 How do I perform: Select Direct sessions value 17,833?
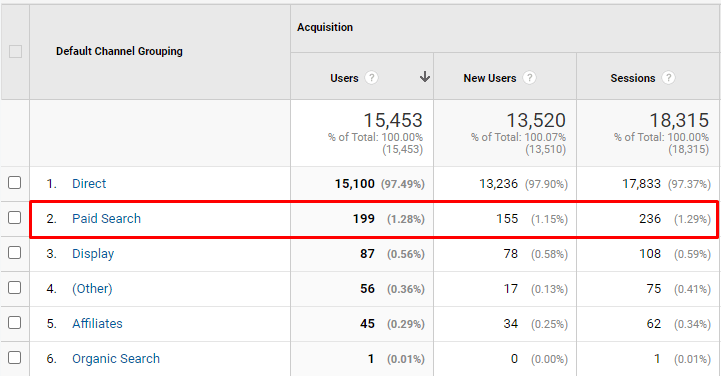click(641, 183)
